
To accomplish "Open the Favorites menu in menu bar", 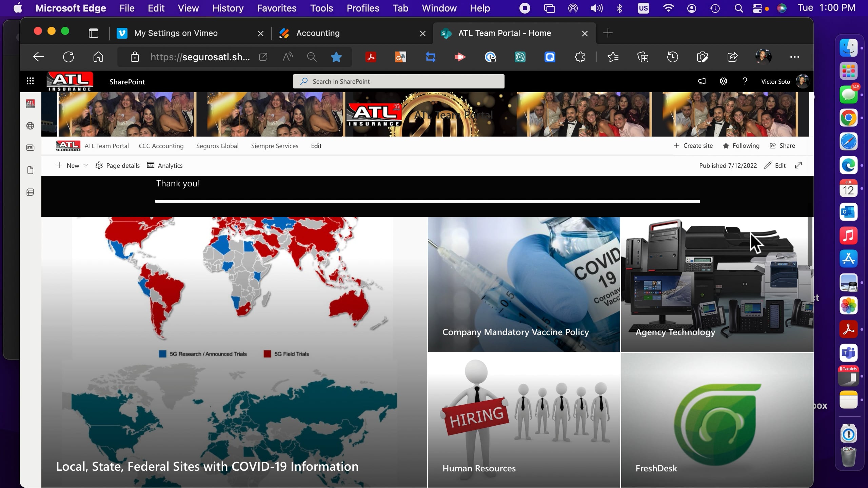I will 276,8.
